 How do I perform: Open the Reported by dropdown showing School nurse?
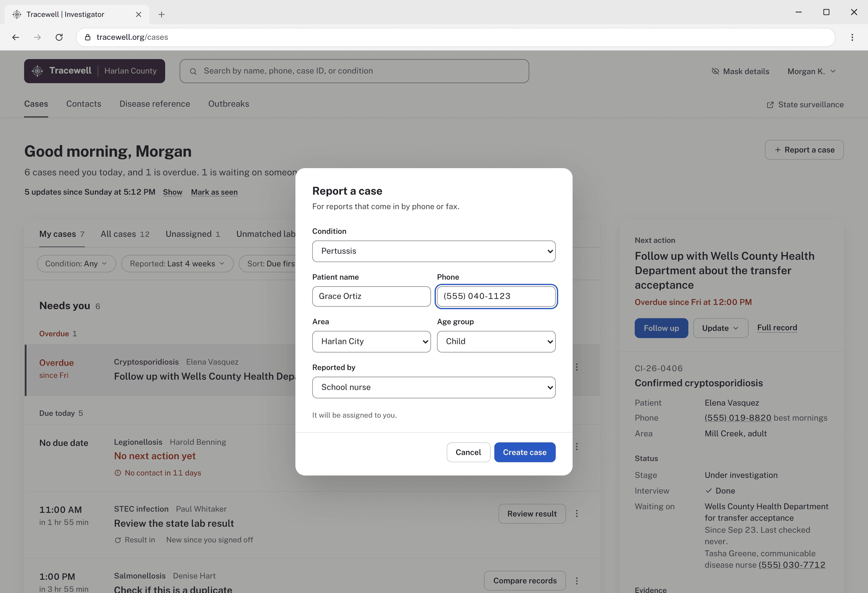click(x=434, y=387)
